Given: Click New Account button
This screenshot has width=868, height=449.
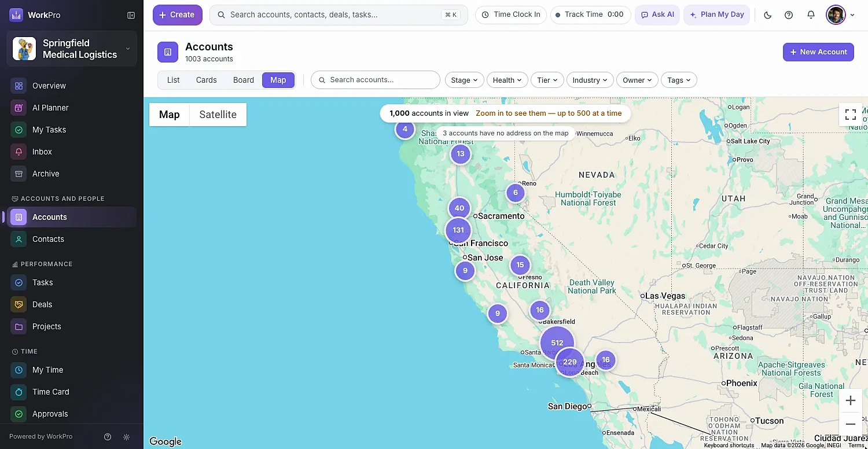Looking at the screenshot, I should click(x=818, y=52).
